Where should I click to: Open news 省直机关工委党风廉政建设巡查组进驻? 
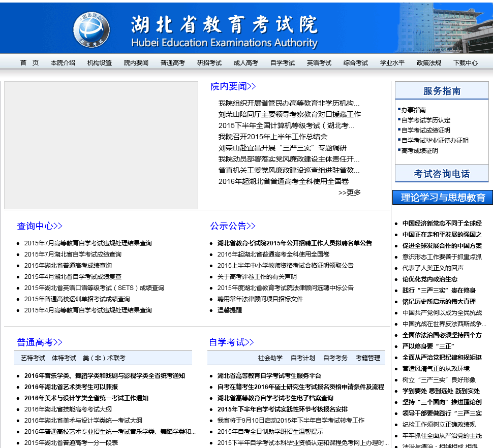289,170
